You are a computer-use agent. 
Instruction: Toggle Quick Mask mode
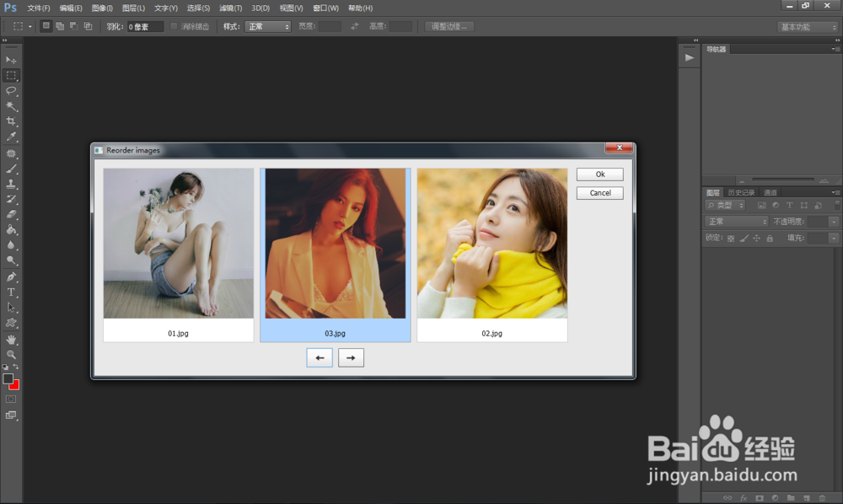click(11, 399)
